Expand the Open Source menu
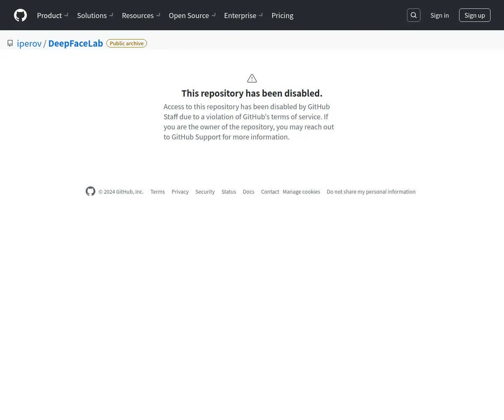This screenshot has height=420, width=504. (x=192, y=15)
